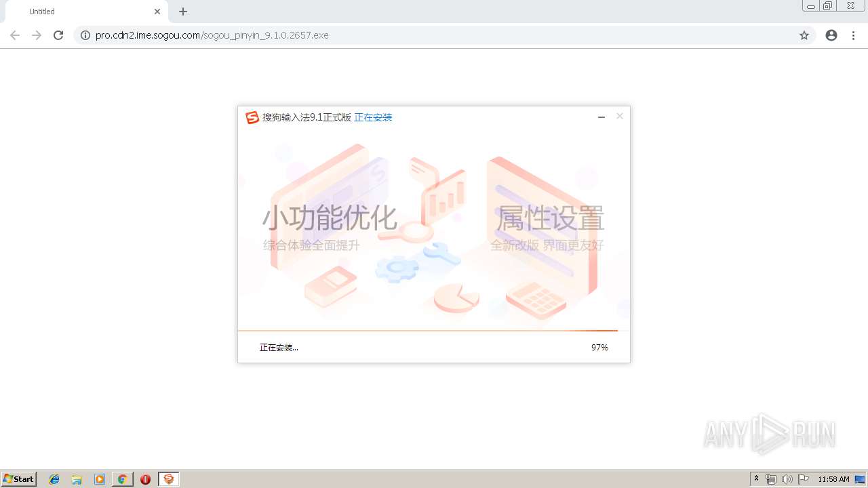Open Windows Media Player taskbar icon

(100, 479)
